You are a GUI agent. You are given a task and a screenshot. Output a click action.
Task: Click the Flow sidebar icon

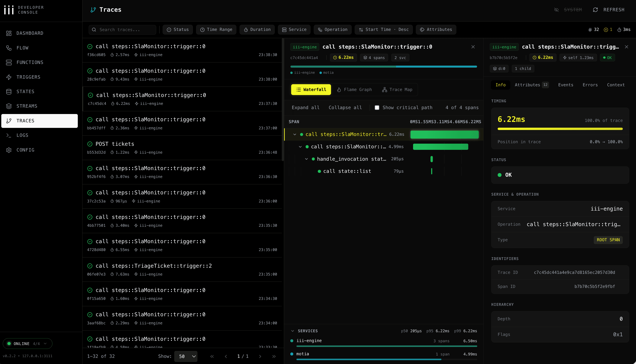point(9,48)
